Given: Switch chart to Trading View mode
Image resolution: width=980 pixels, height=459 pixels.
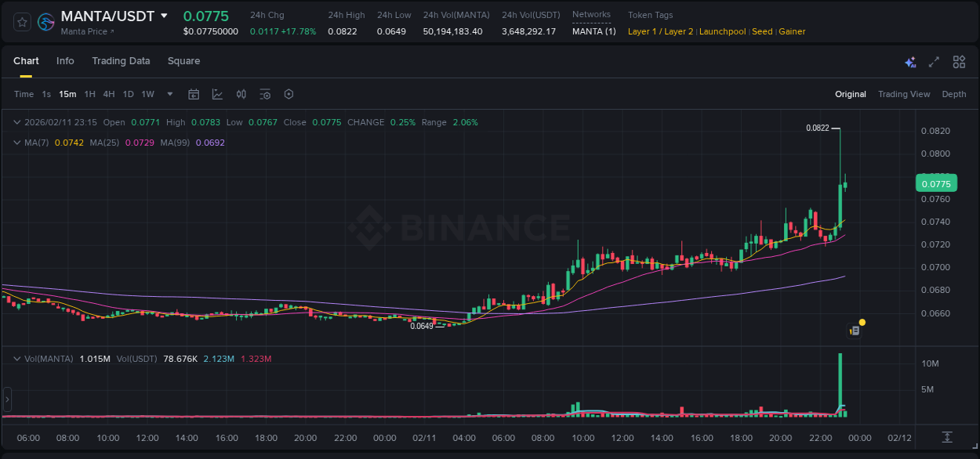Looking at the screenshot, I should (904, 94).
